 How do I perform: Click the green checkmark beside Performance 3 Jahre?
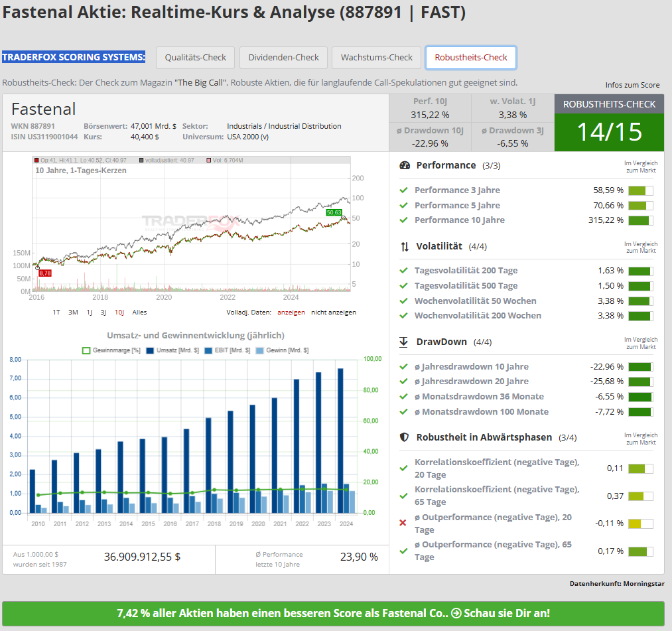coord(403,190)
